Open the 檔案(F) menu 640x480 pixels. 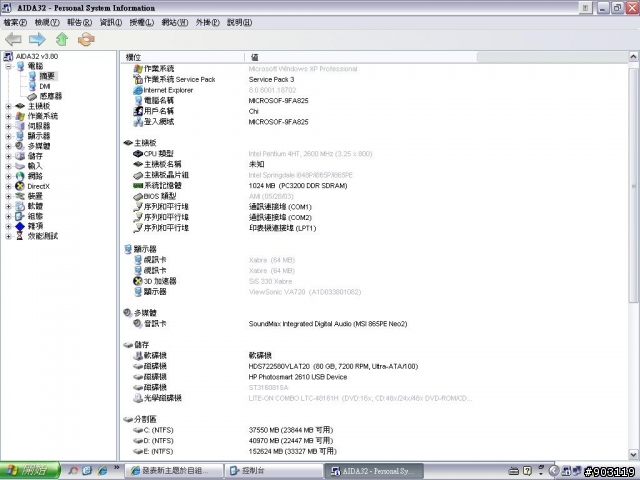tap(15, 22)
